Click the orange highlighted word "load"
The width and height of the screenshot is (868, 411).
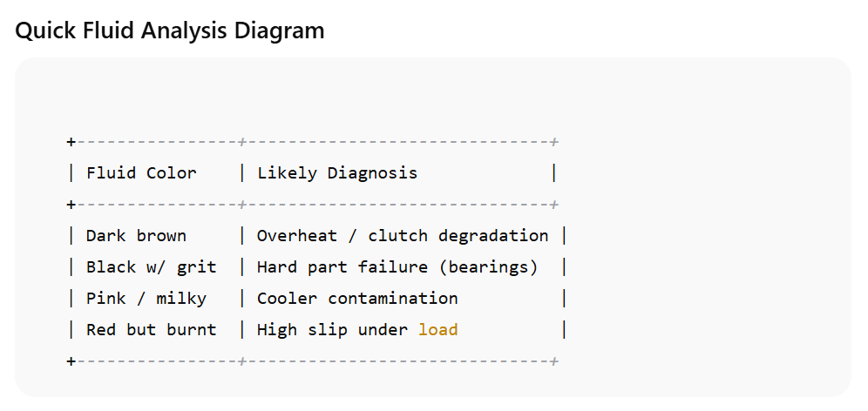click(x=438, y=330)
